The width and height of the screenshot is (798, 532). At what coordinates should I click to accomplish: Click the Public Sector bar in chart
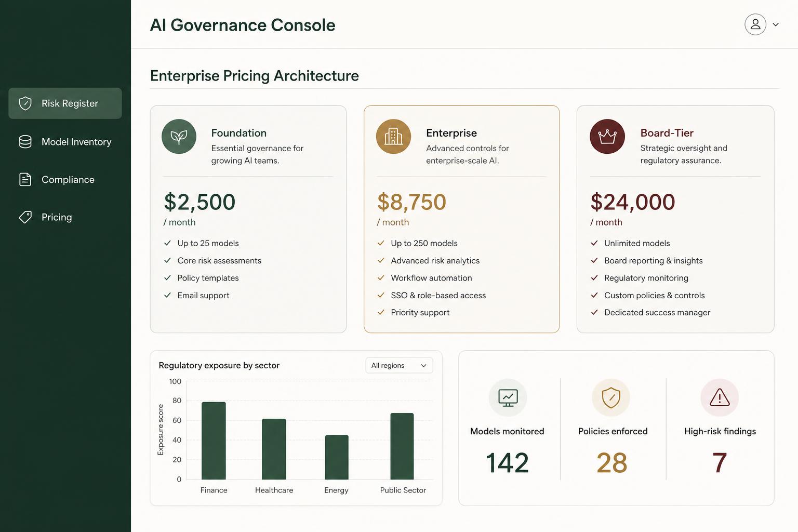(402, 446)
